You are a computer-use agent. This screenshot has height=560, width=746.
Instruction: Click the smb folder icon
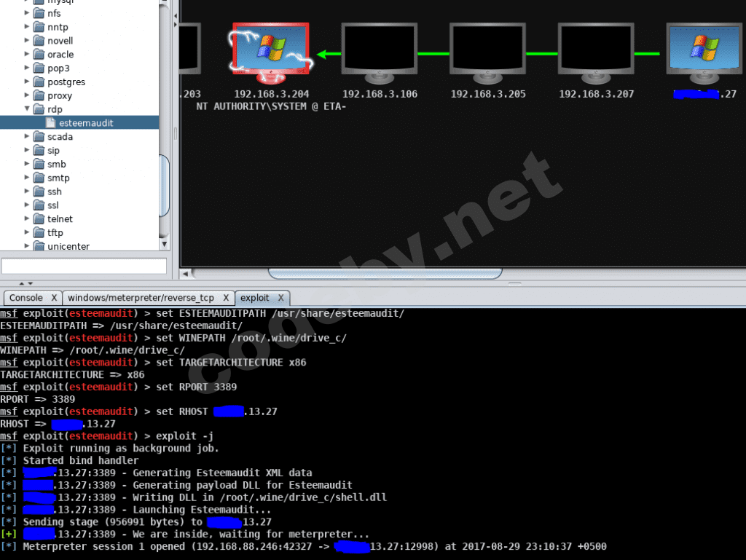[x=39, y=164]
